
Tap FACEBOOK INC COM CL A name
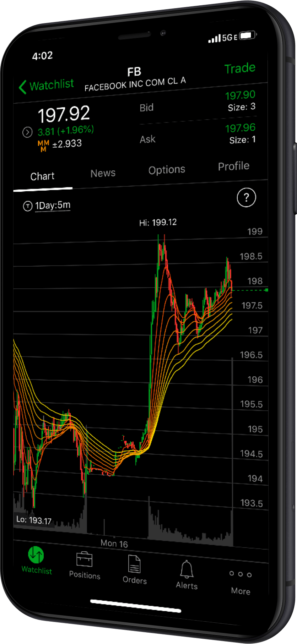click(x=135, y=84)
